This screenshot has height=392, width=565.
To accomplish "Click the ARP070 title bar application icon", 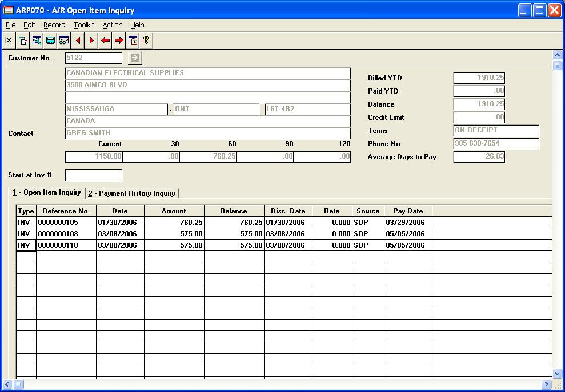I will pyautogui.click(x=8, y=10).
